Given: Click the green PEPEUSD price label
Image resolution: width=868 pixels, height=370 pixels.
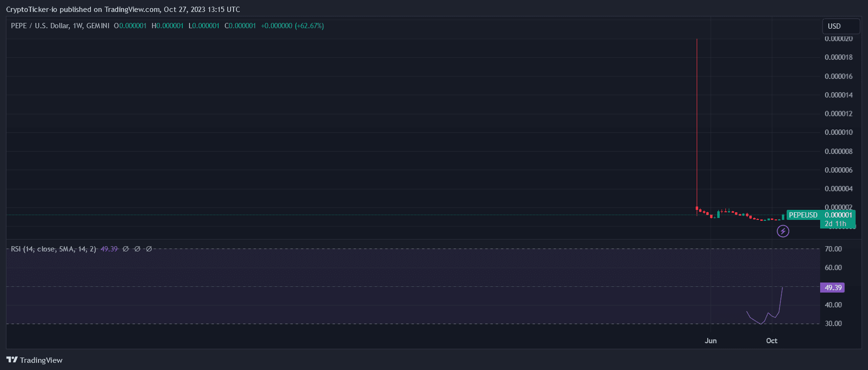Looking at the screenshot, I should point(803,215).
